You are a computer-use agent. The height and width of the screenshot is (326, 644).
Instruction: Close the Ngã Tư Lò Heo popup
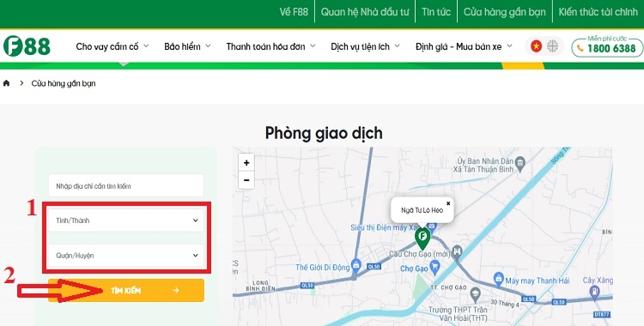coord(448,203)
